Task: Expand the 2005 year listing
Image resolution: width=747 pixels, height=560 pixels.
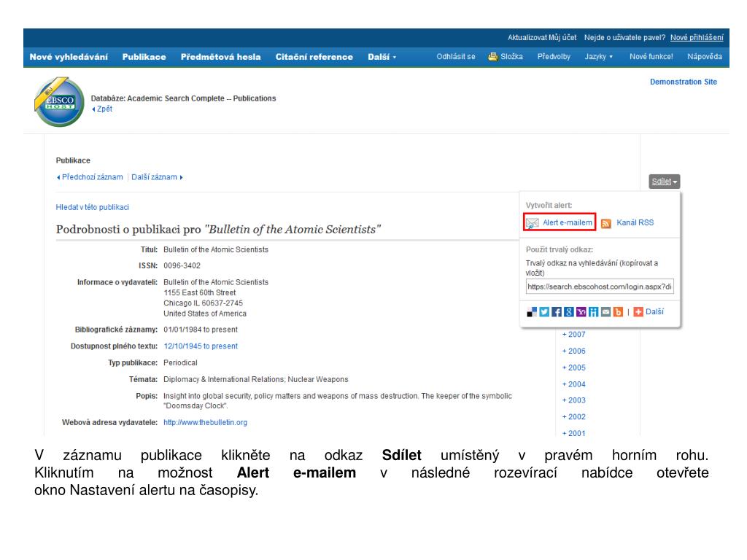Action: [x=573, y=367]
